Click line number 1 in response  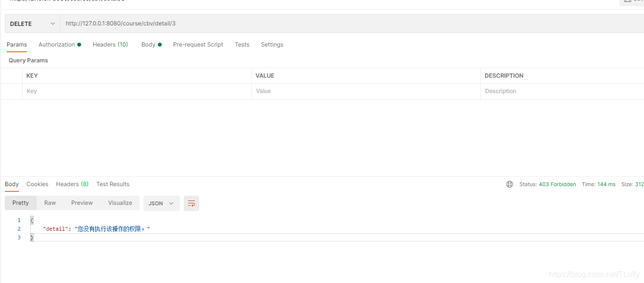point(19,220)
